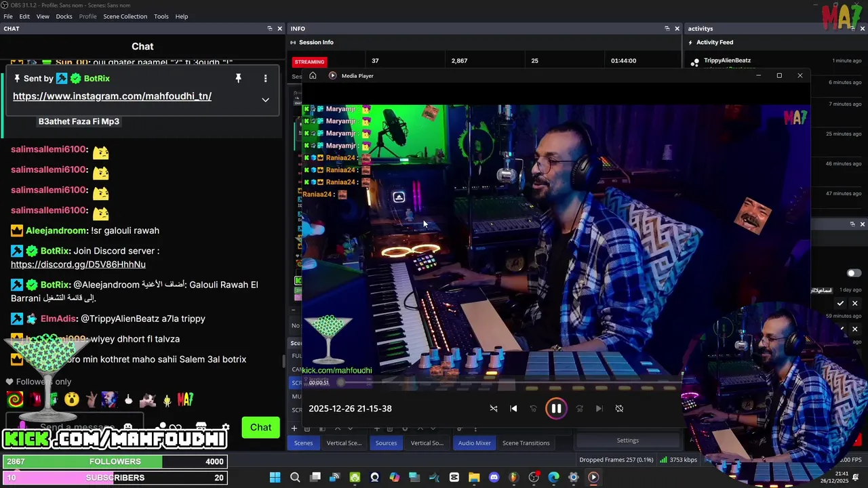Open the Scene Collection menu
This screenshot has width=868, height=488.
125,16
